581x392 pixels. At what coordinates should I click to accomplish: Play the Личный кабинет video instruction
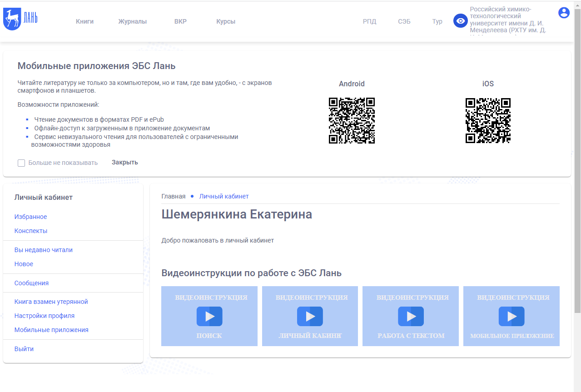310,316
